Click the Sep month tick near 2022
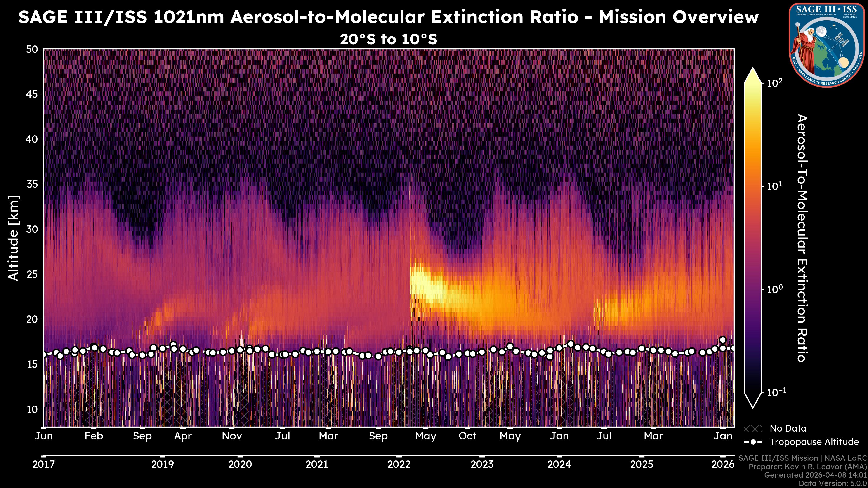The width and height of the screenshot is (868, 488). tap(378, 436)
